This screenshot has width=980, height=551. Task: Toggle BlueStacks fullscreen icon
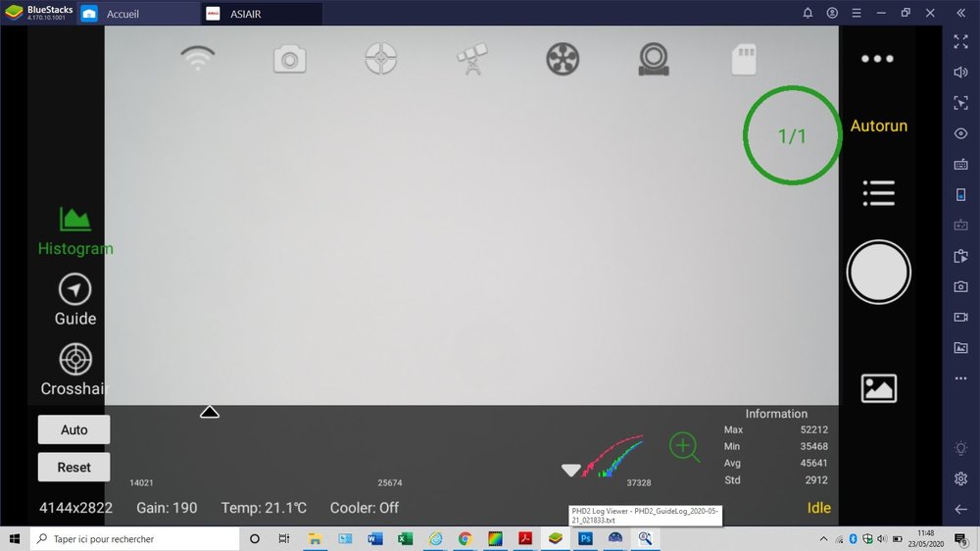pos(960,42)
